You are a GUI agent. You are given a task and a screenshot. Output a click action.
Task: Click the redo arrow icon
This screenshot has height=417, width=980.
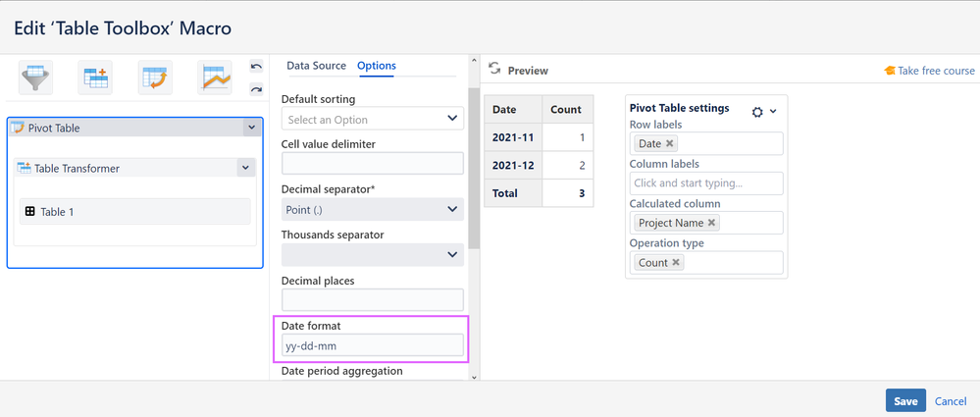(256, 89)
